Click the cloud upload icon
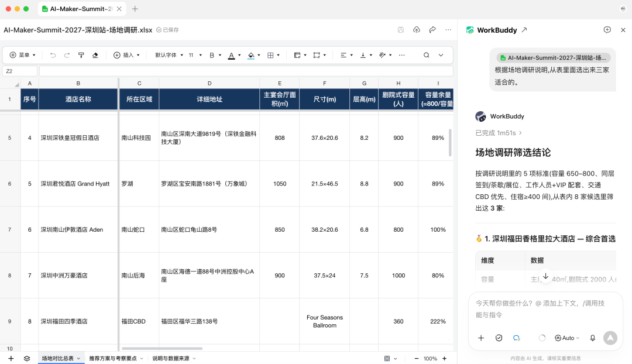 click(x=417, y=30)
